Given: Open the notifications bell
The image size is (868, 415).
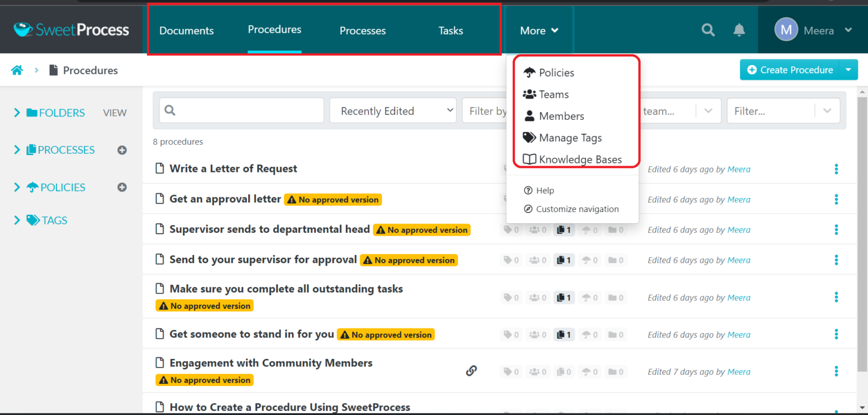Looking at the screenshot, I should (x=739, y=30).
